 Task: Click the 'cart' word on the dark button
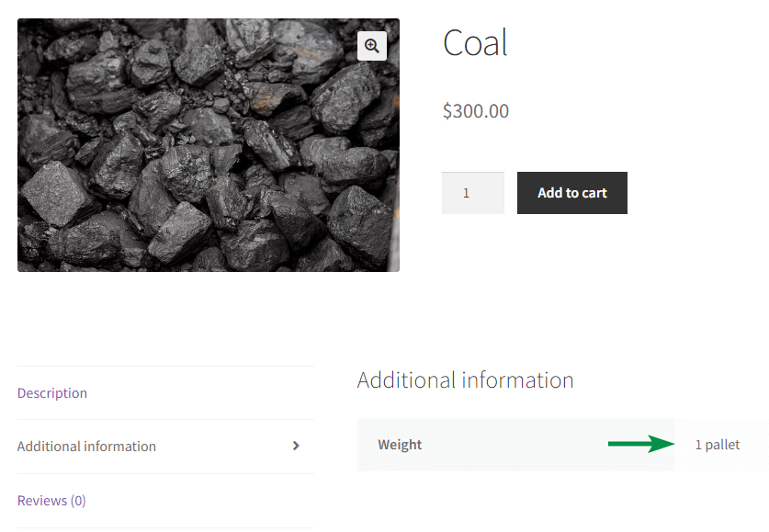coord(594,193)
